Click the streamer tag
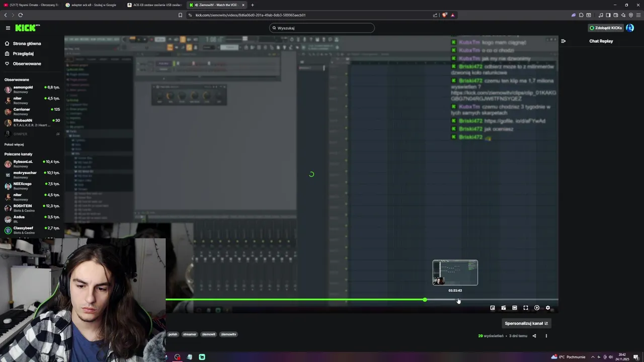The image size is (644, 362). click(x=190, y=334)
